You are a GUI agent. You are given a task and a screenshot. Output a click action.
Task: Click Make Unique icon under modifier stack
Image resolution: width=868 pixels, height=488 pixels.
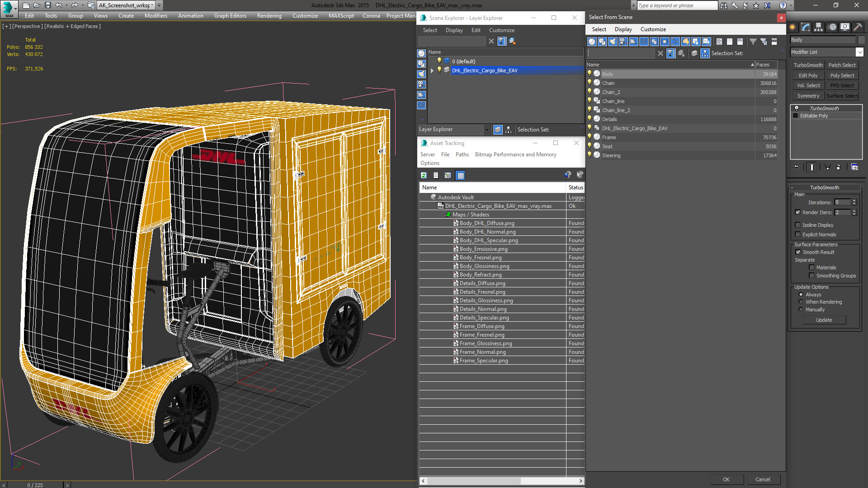(827, 167)
